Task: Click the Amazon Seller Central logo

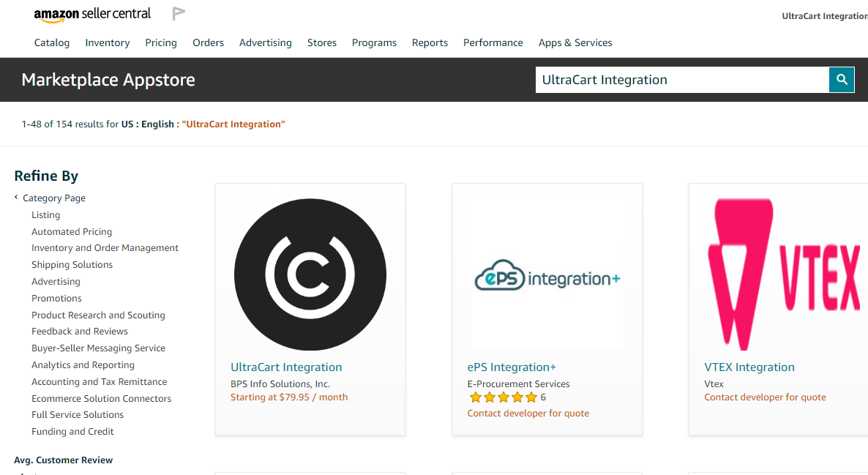Action: [92, 15]
